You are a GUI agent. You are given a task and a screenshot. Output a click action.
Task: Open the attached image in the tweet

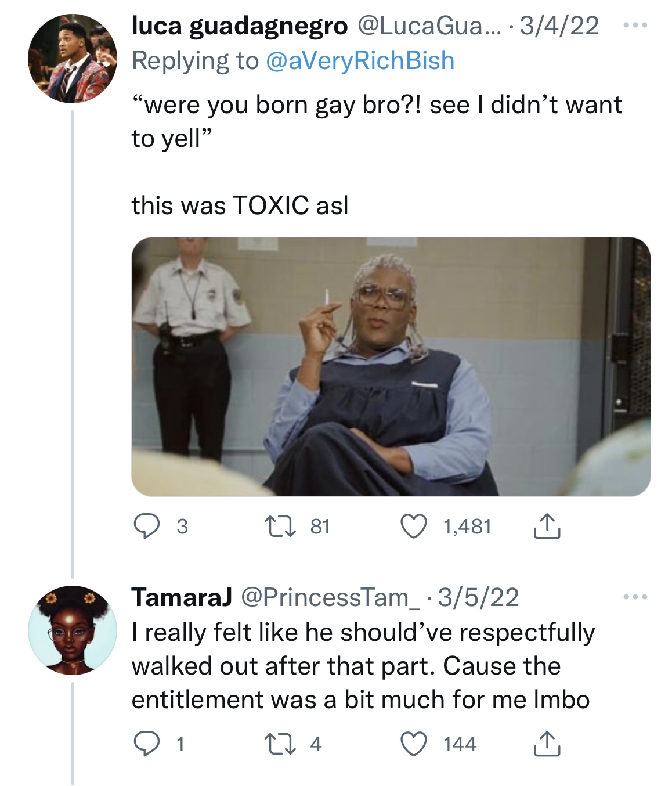tap(391, 366)
